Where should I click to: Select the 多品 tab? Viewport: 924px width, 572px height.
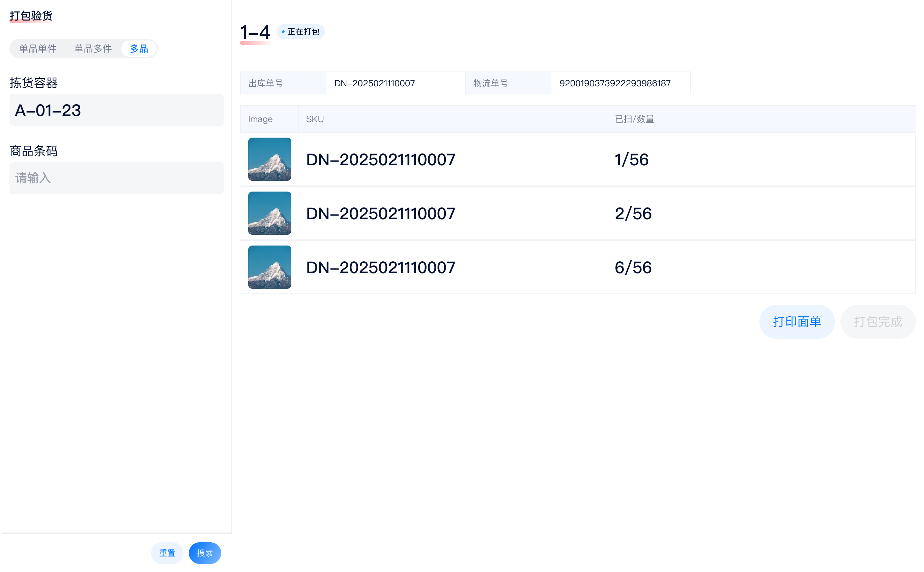tap(139, 49)
